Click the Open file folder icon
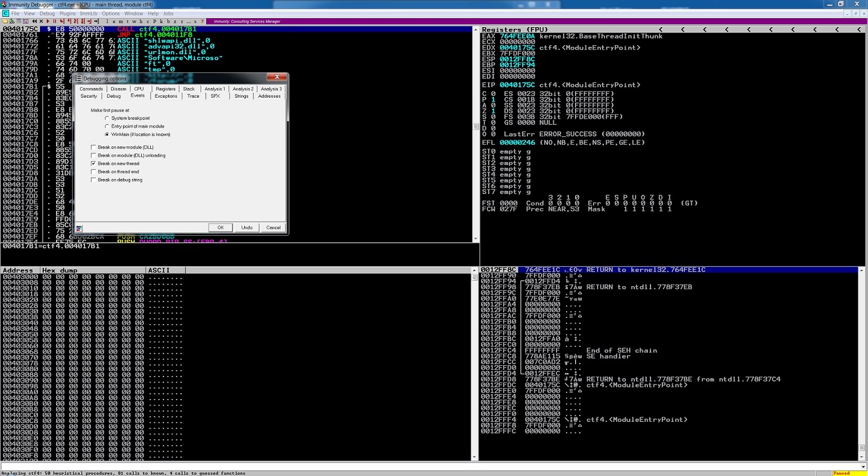The width and height of the screenshot is (868, 476). [5, 21]
